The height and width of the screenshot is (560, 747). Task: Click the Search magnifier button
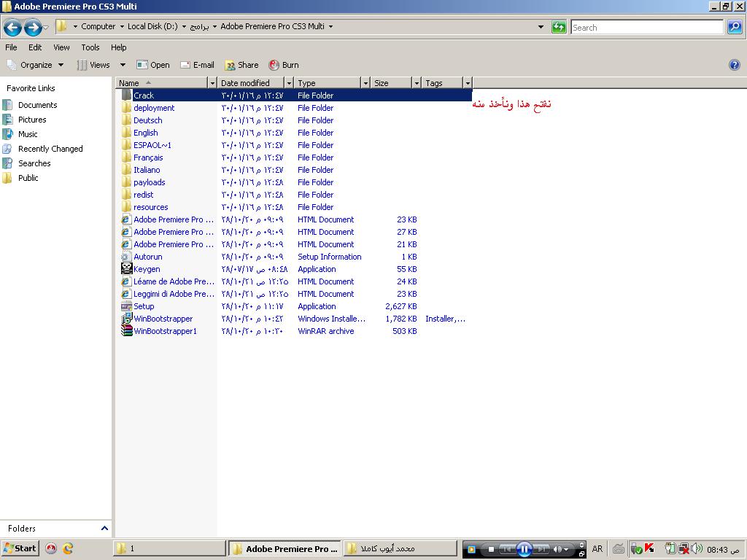coord(734,27)
